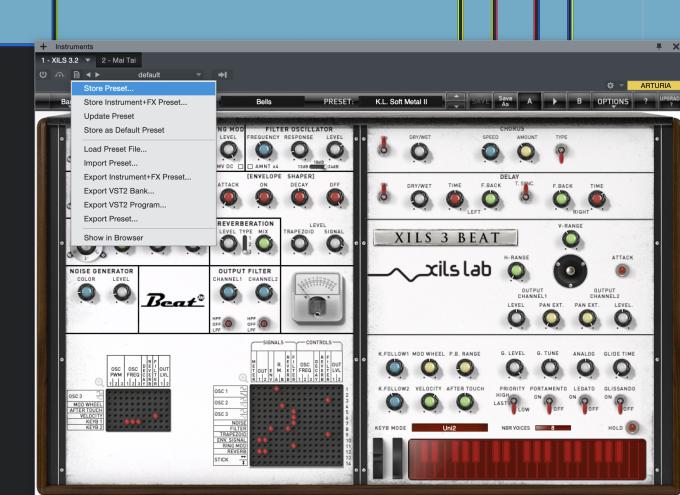Screen dimensions: 680x495
Task: Expand the 1 - XILS 3.2 tab arrow
Action: pyautogui.click(x=88, y=60)
